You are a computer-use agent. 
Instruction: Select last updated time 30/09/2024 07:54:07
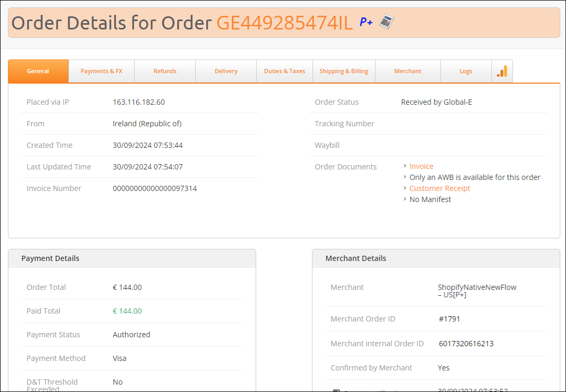coord(148,167)
